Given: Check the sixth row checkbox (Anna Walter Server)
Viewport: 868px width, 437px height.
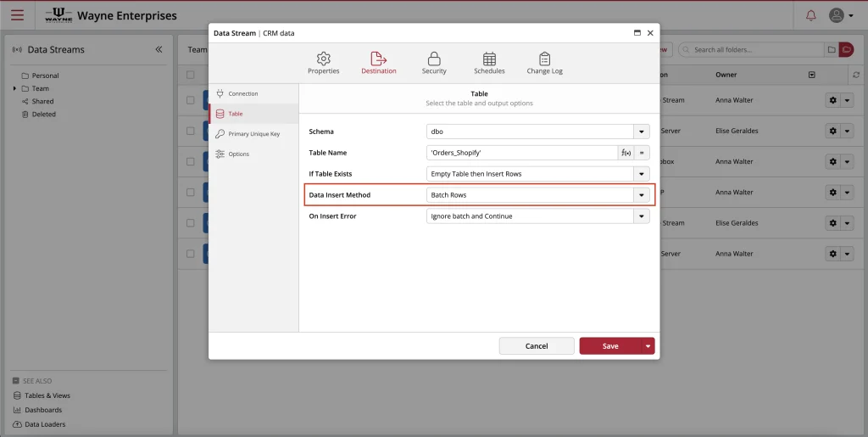Looking at the screenshot, I should (x=191, y=254).
